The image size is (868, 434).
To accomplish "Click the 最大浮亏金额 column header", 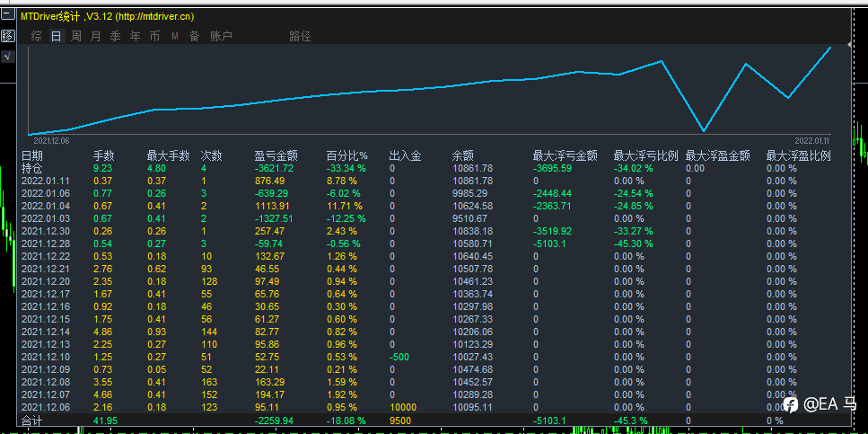I will point(566,156).
